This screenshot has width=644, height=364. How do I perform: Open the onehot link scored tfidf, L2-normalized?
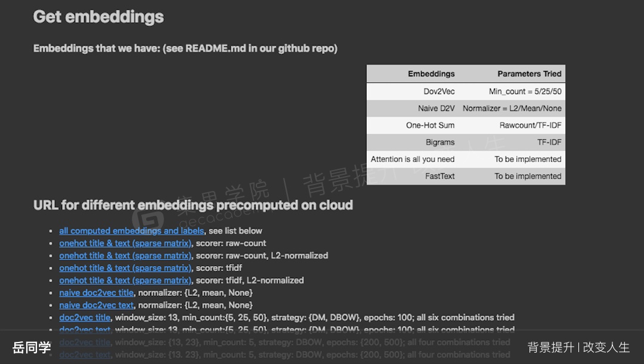pyautogui.click(x=125, y=280)
